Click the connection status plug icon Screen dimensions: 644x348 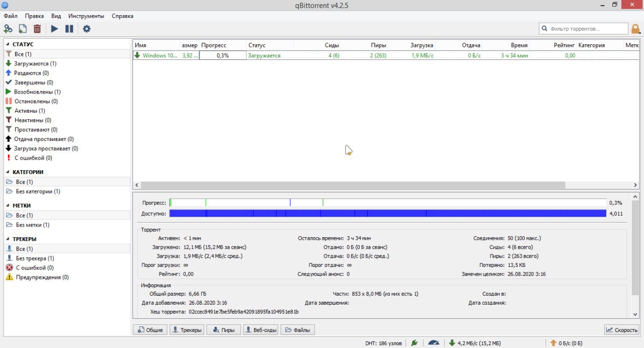[414, 343]
